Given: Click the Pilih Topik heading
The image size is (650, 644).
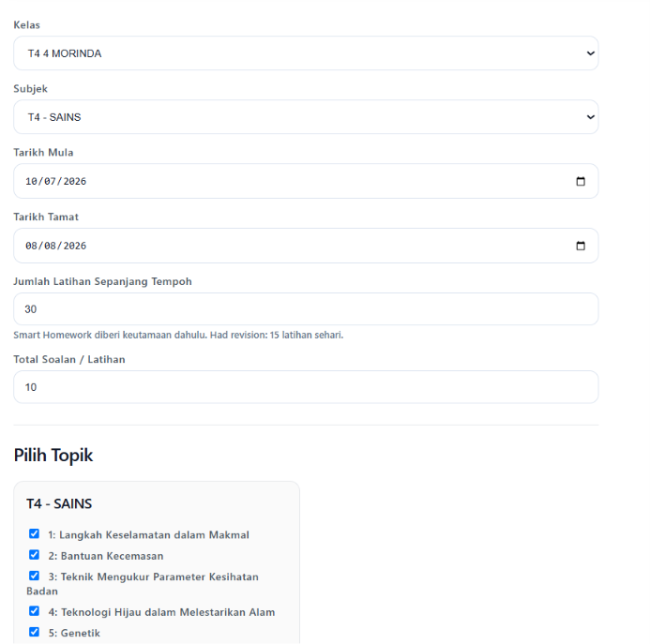Looking at the screenshot, I should pyautogui.click(x=53, y=456).
